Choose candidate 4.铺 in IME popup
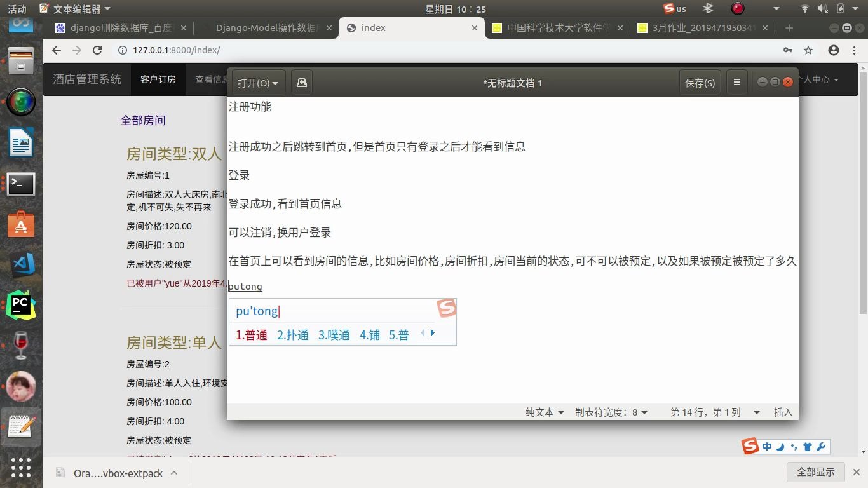Viewport: 868px width, 488px height. pyautogui.click(x=370, y=335)
